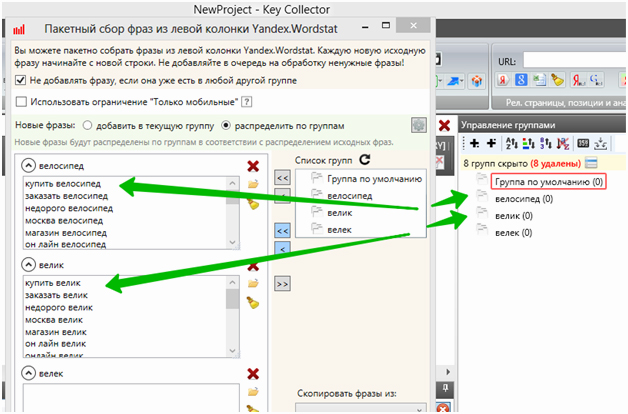Image resolution: width=628 pixels, height=414 pixels.
Task: Select the "распределить по группам" radio button
Action: tap(226, 125)
